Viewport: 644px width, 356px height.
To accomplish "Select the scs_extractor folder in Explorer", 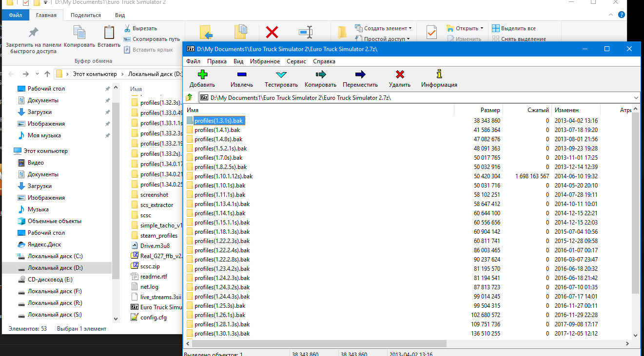I will click(x=156, y=205).
